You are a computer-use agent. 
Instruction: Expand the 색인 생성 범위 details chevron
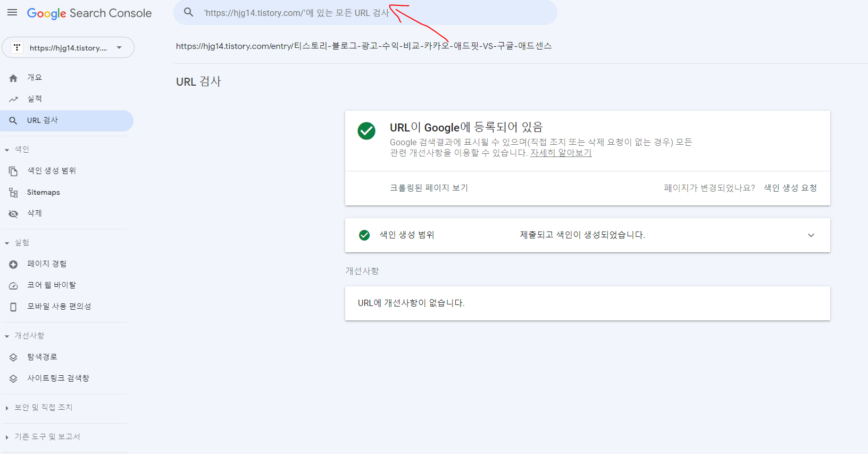click(811, 235)
